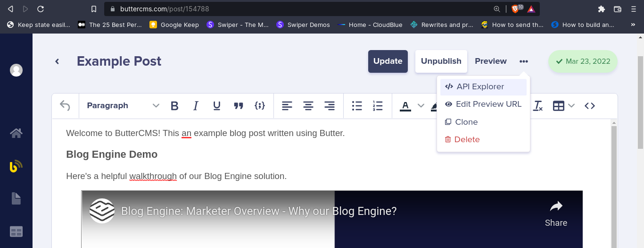Click the misspelled word walkthrough
The width and height of the screenshot is (644, 248).
click(153, 176)
